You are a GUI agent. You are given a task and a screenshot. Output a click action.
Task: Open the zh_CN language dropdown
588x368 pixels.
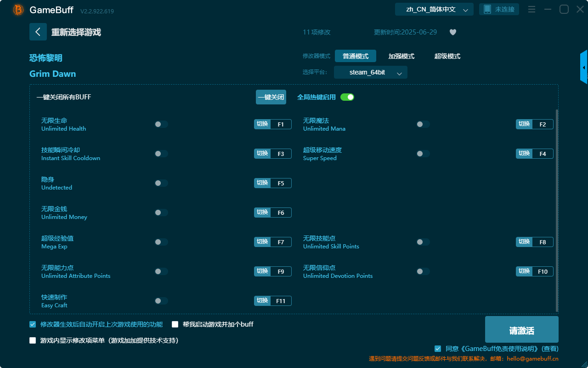point(434,9)
